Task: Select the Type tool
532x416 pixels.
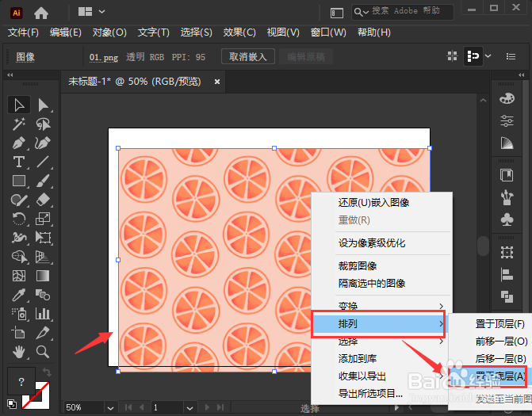Action: (x=19, y=162)
